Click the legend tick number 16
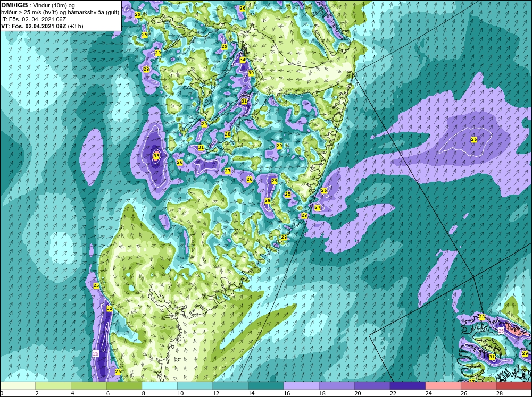The height and width of the screenshot is (397, 532). pos(287,393)
